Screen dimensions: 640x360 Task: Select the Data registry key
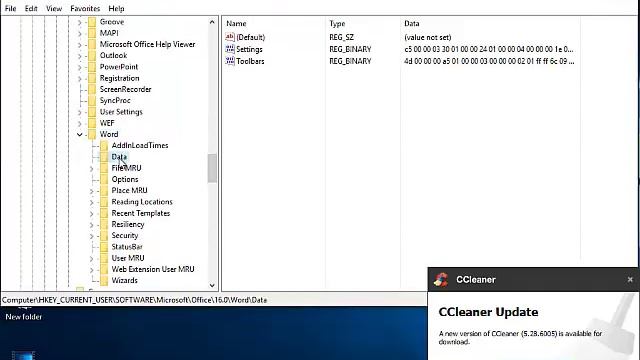(119, 157)
